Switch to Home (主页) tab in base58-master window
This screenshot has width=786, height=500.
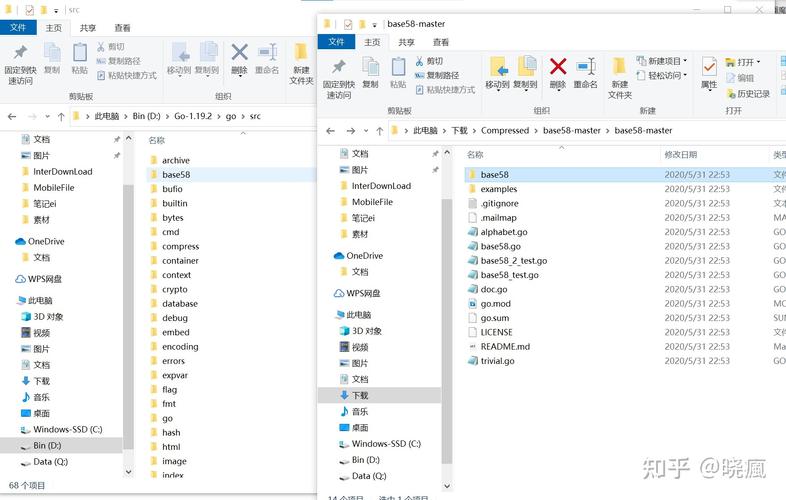coord(372,42)
